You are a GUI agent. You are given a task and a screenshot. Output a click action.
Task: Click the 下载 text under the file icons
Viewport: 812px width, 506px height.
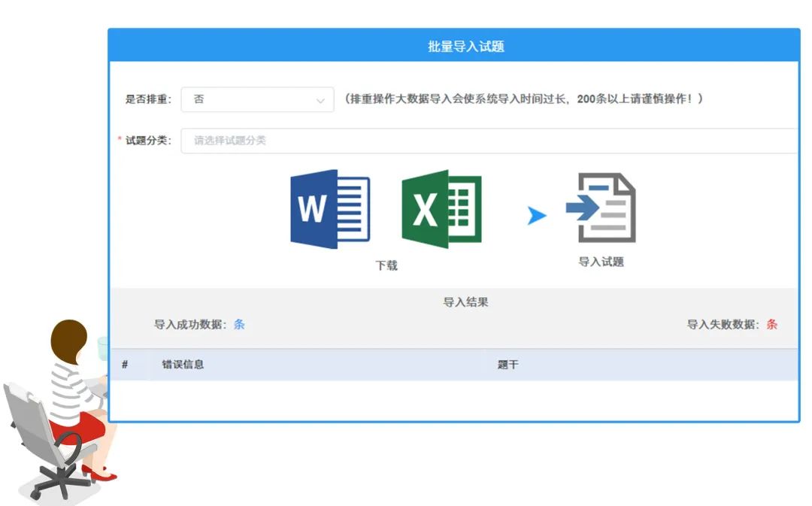point(386,265)
